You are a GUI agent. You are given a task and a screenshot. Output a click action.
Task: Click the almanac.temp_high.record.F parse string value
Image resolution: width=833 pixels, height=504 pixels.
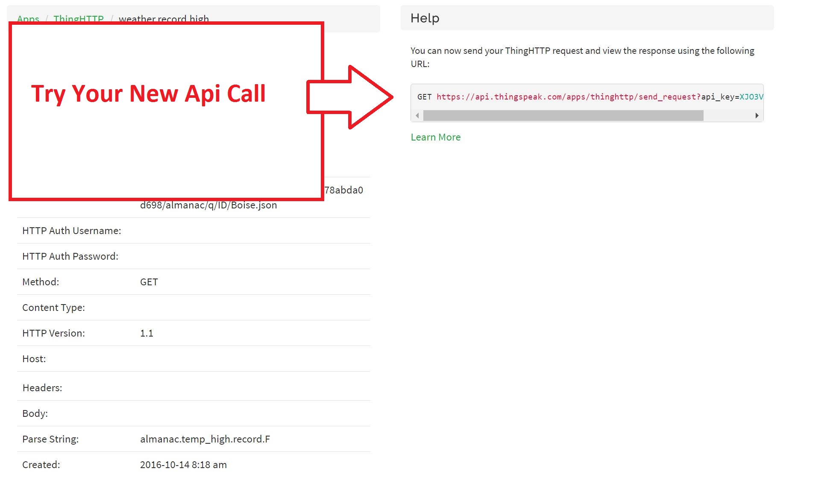[205, 439]
